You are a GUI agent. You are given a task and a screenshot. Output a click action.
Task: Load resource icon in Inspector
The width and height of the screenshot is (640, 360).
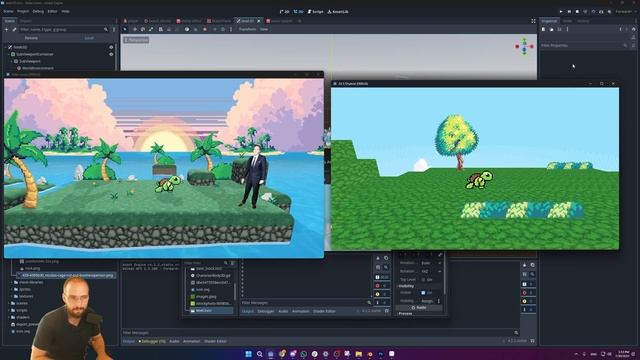[x=551, y=29]
